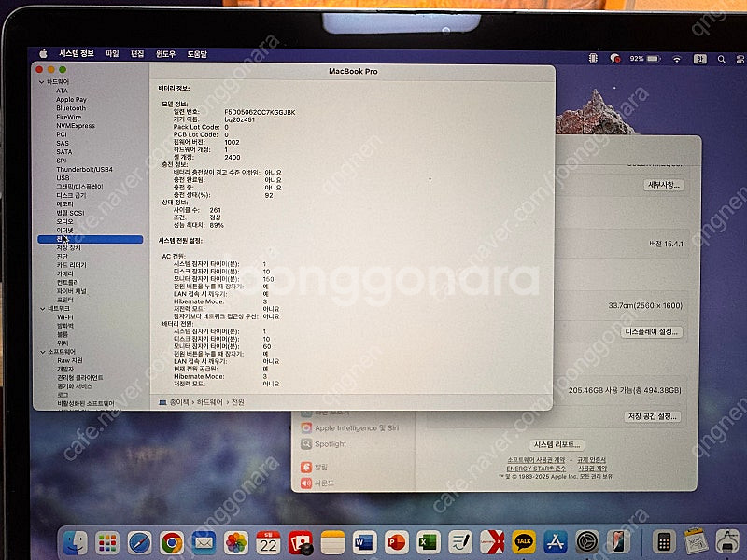Select 방화벽 in sidebar
This screenshot has width=747, height=560.
65,326
